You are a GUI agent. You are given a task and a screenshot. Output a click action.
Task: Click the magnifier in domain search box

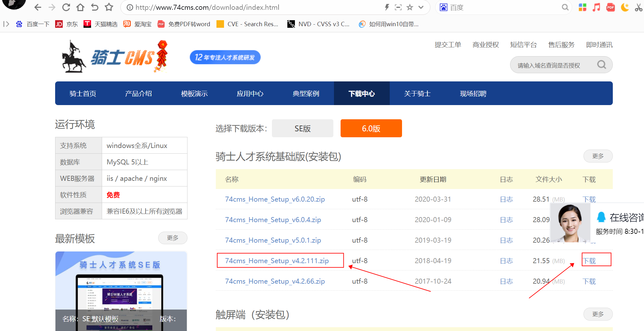(x=601, y=65)
